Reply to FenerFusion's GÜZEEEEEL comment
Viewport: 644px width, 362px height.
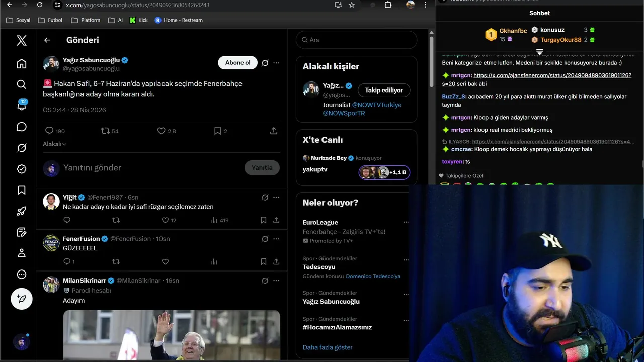pos(69,262)
